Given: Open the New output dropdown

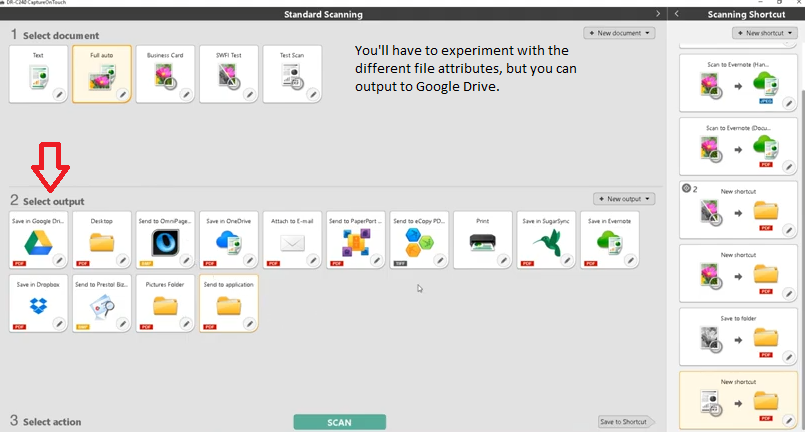Looking at the screenshot, I should click(624, 199).
